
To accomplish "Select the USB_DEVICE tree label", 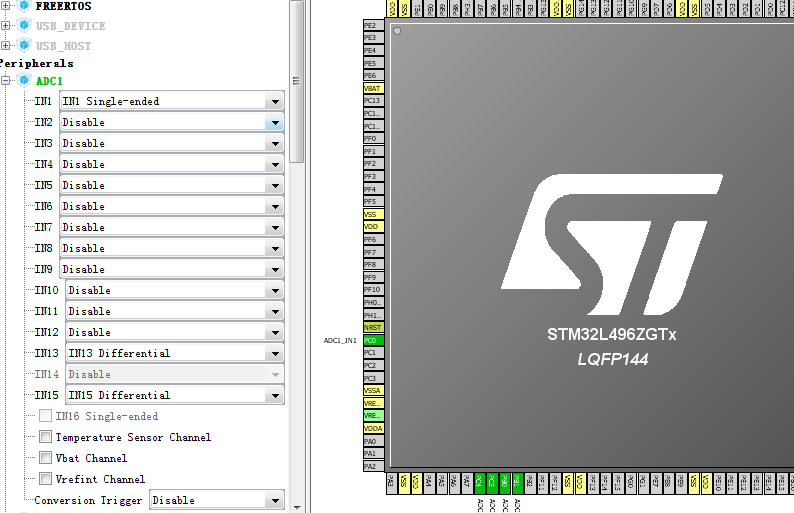I will tap(70, 26).
